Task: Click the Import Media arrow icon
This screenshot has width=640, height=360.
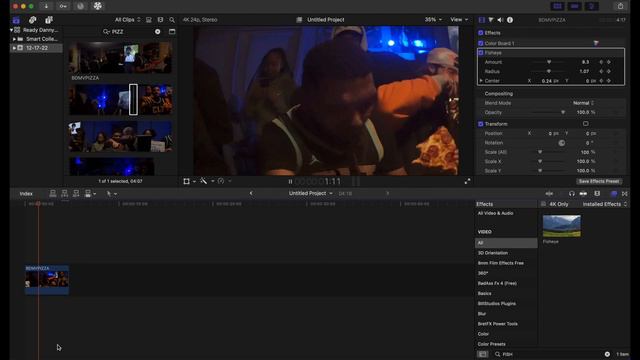Action: 46,6
